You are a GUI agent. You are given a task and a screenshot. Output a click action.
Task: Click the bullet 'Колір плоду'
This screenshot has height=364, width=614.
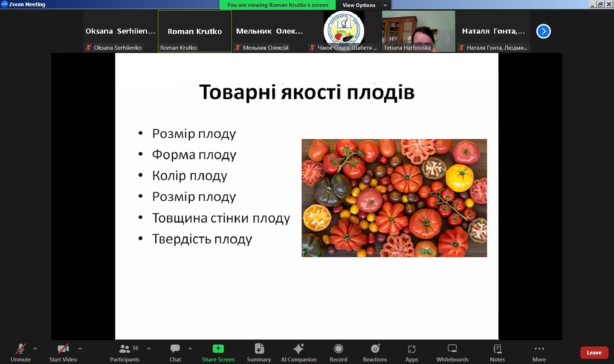[x=190, y=176]
